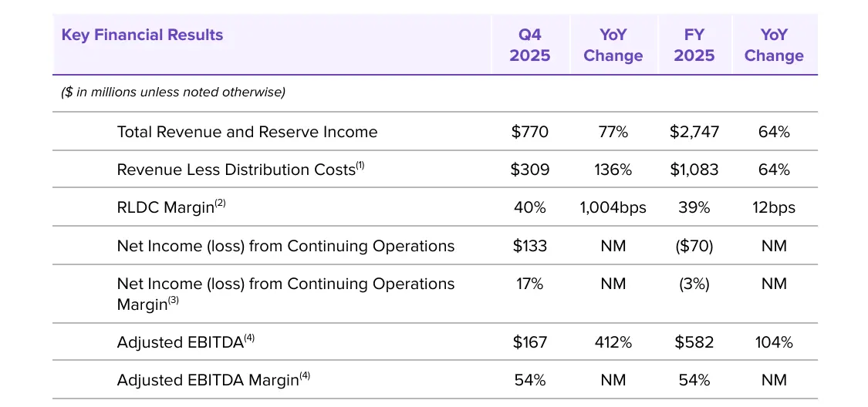Click the $133 Q4 net income value

click(x=530, y=246)
